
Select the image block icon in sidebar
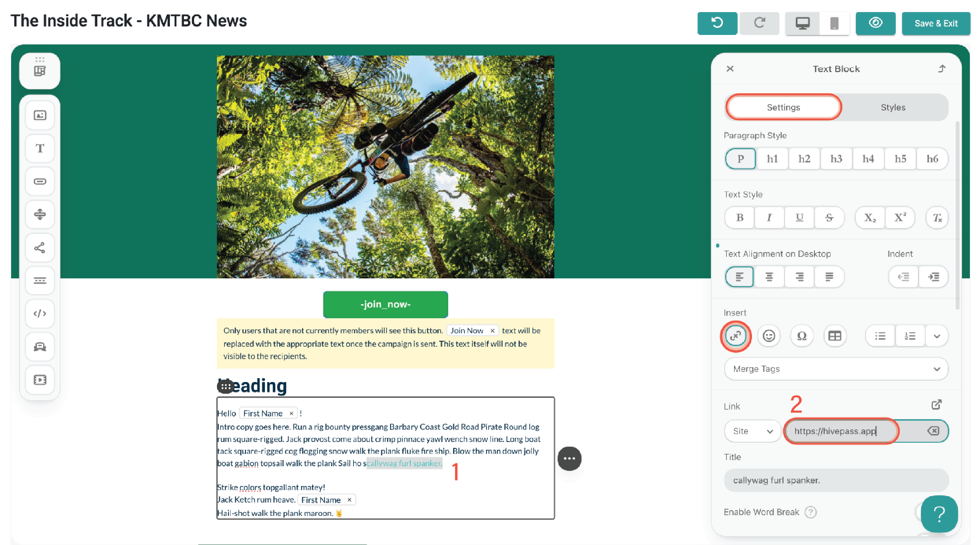click(40, 115)
